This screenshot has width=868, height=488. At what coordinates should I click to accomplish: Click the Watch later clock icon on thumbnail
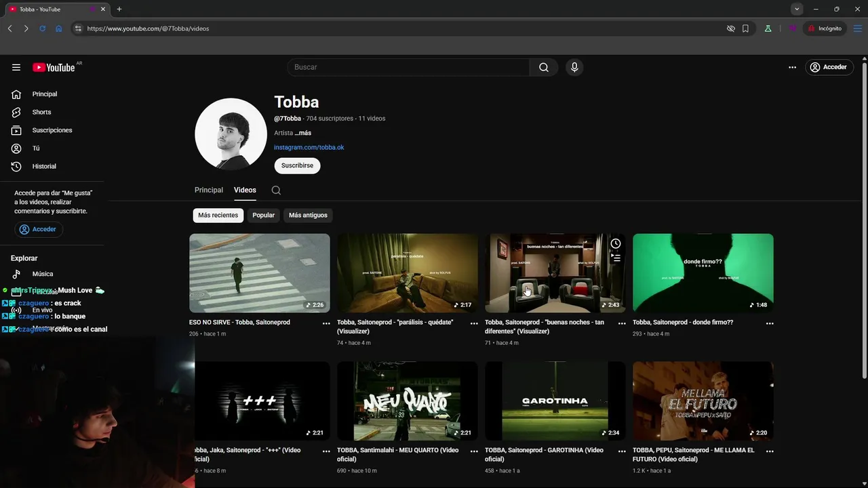(615, 243)
